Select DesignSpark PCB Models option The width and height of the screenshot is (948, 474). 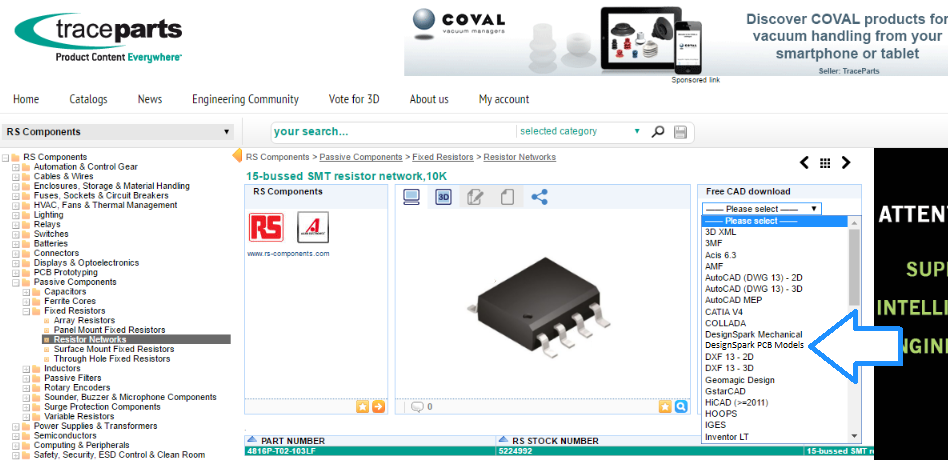(755, 345)
